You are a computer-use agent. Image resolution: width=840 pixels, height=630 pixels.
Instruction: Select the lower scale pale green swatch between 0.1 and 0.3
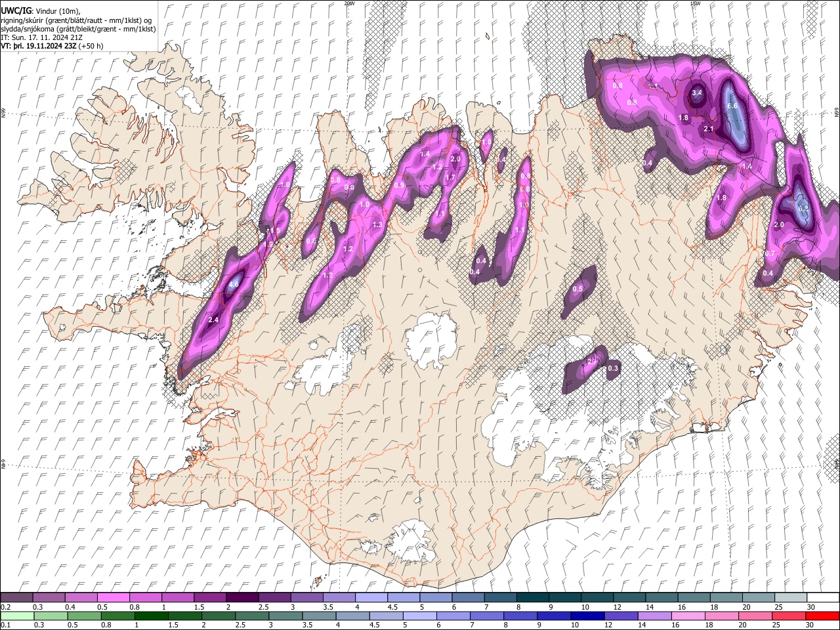[x=16, y=616]
